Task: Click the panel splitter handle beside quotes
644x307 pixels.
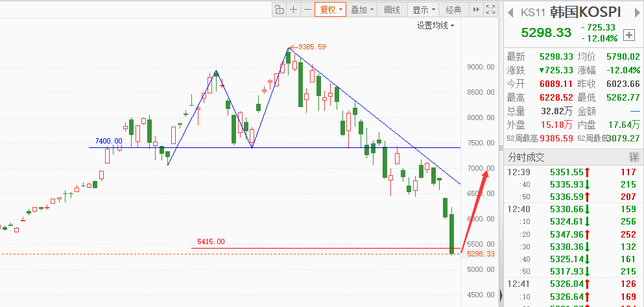Action: click(x=500, y=148)
